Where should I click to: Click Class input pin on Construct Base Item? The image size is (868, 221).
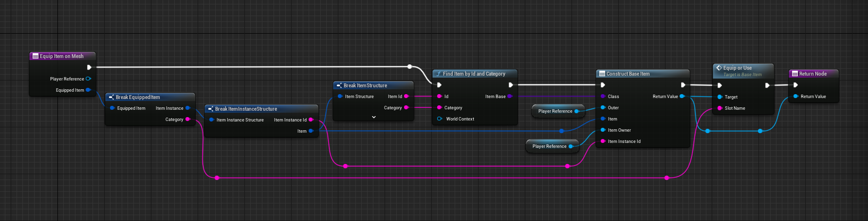[603, 97]
